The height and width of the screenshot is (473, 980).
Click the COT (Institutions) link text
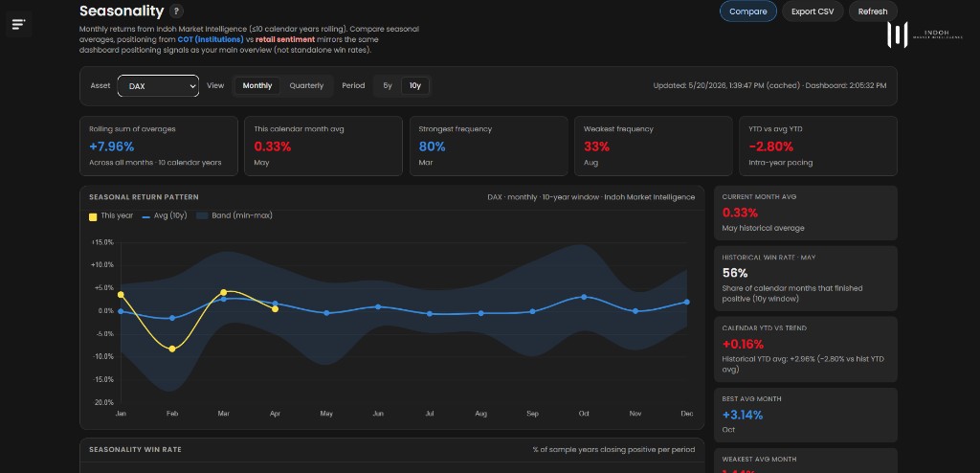point(211,39)
